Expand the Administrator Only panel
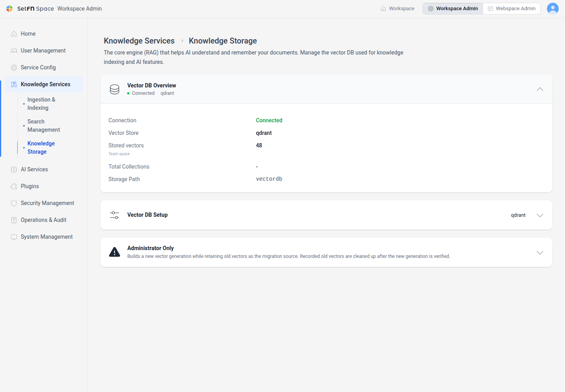565x392 pixels. click(540, 252)
